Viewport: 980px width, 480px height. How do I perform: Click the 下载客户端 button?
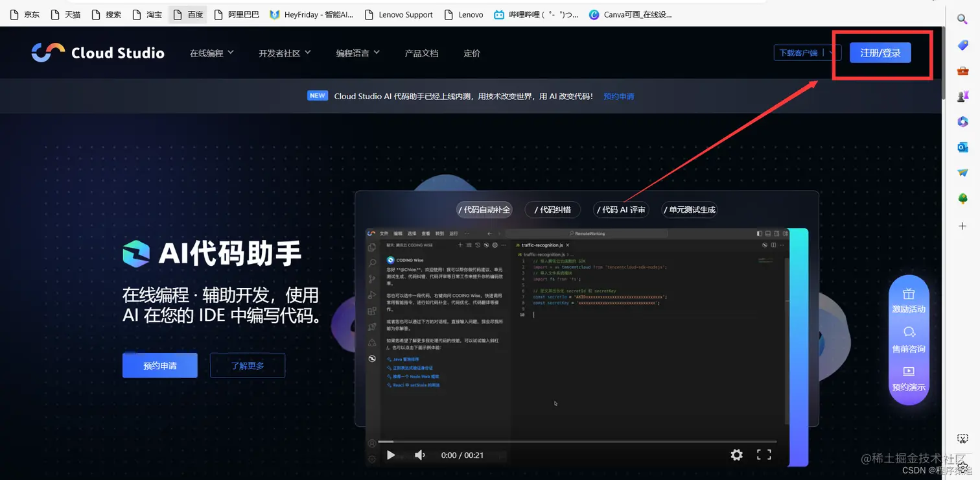coord(799,53)
